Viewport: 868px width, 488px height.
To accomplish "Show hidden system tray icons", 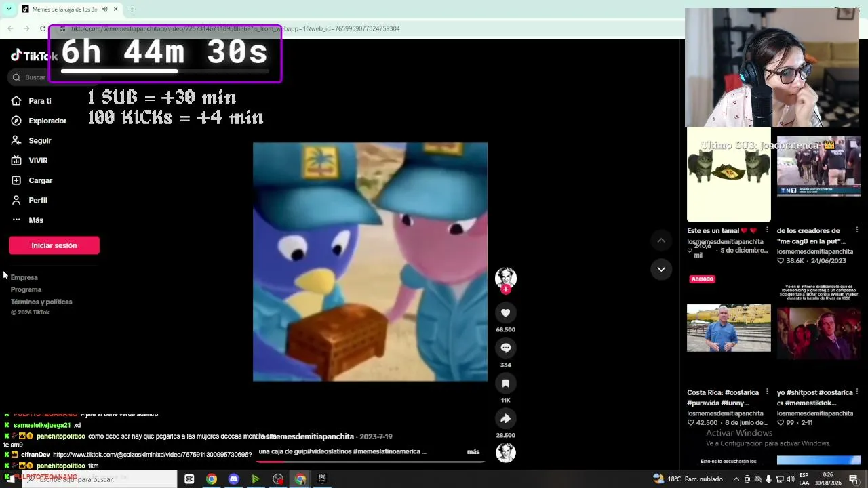I will point(736,479).
